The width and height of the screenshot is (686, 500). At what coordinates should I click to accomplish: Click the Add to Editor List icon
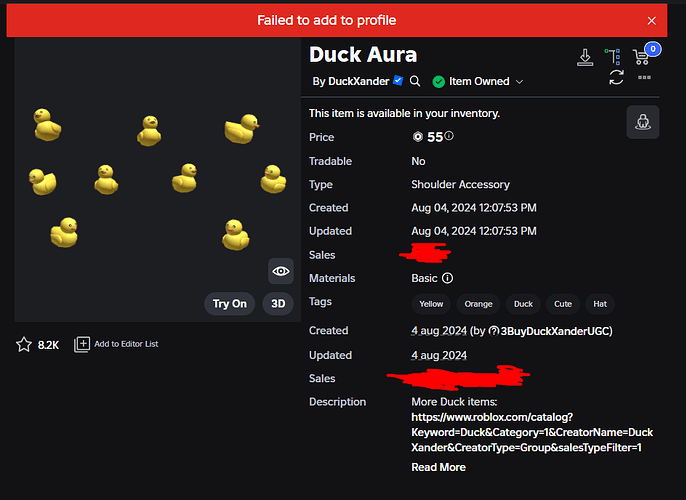coord(82,344)
